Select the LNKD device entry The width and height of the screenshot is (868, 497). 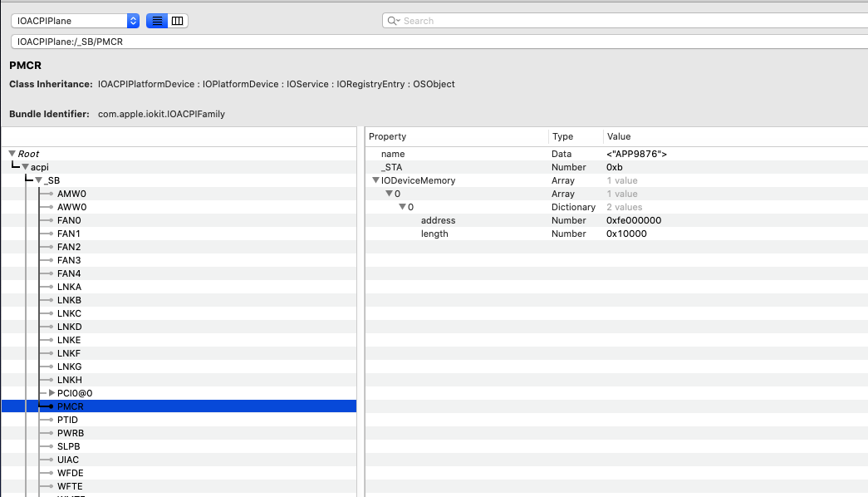tap(69, 327)
